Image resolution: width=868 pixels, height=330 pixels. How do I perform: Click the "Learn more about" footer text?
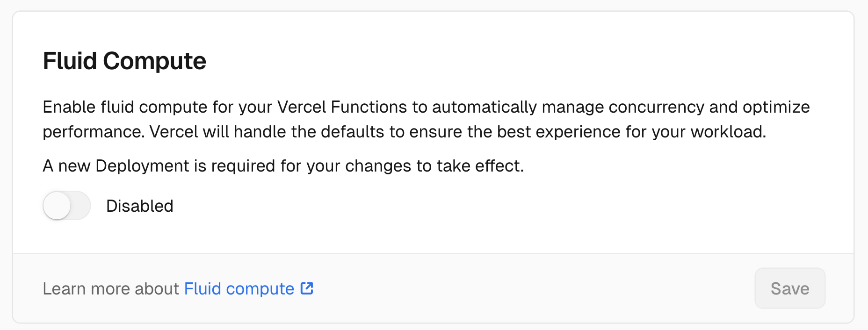pyautogui.click(x=111, y=289)
